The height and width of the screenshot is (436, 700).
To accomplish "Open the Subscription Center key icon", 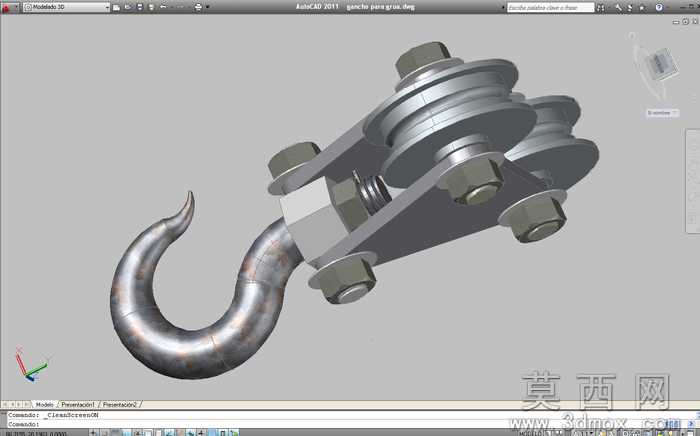I will [619, 8].
